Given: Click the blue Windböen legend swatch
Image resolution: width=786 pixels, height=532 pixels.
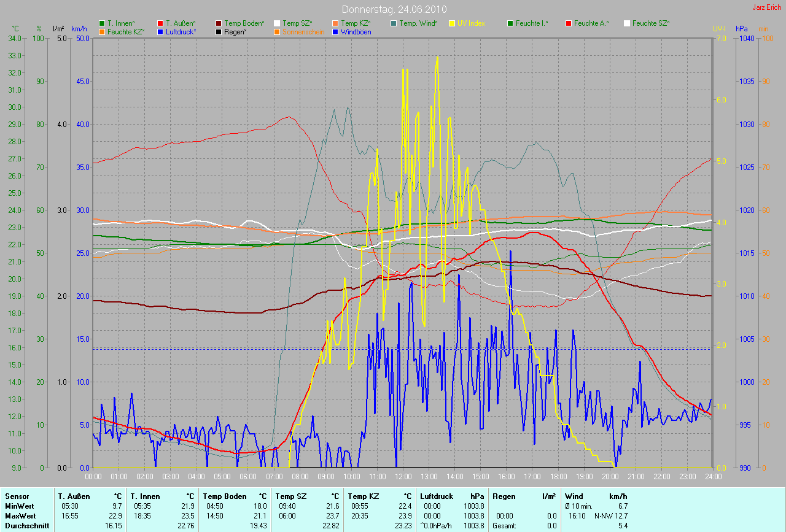Looking at the screenshot, I should 335,32.
